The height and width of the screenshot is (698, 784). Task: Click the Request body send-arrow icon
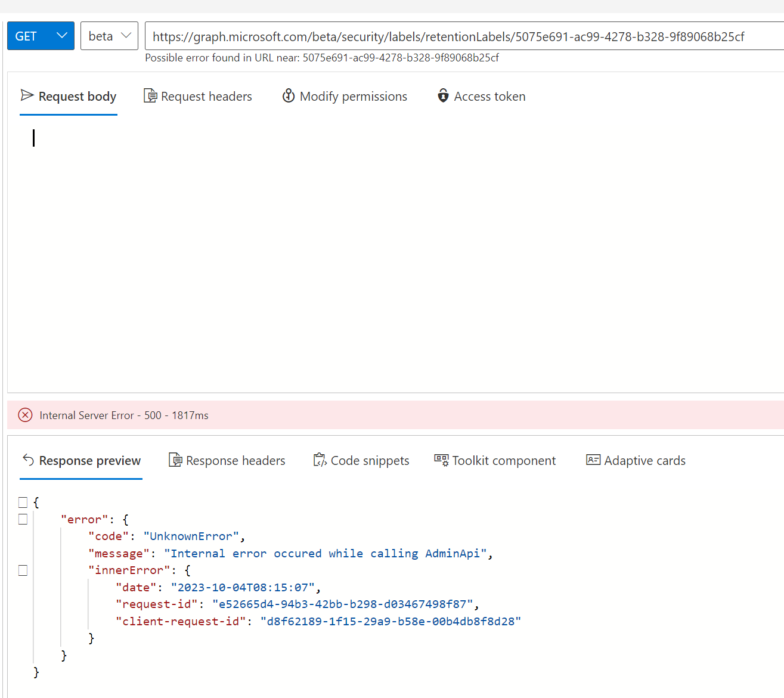point(27,95)
